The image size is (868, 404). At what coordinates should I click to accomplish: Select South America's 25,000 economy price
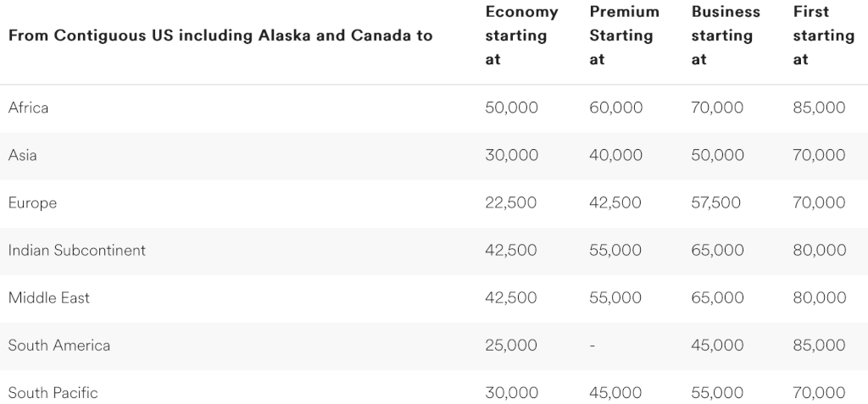click(511, 345)
